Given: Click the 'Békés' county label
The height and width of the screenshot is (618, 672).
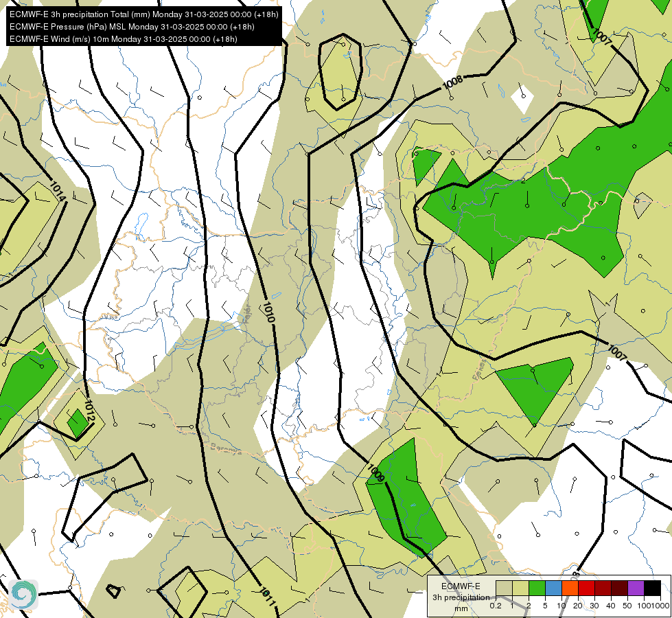Looking at the screenshot, I should pyautogui.click(x=480, y=369).
